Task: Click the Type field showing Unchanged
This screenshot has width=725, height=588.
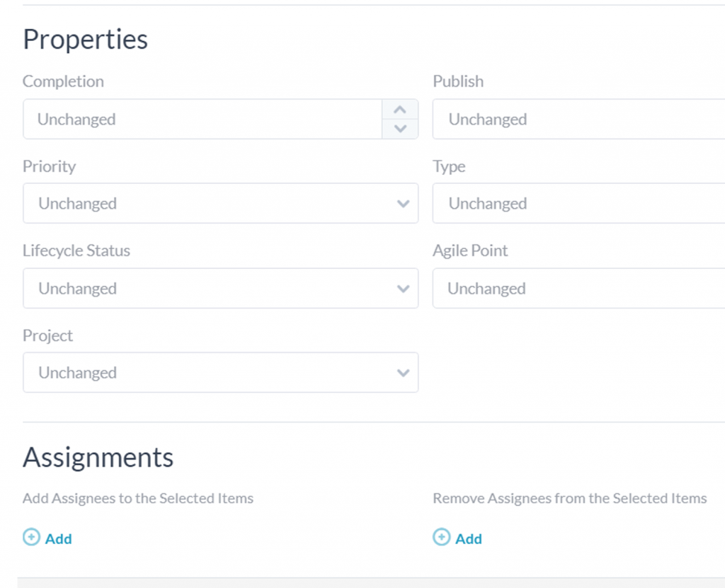Action: 578,204
